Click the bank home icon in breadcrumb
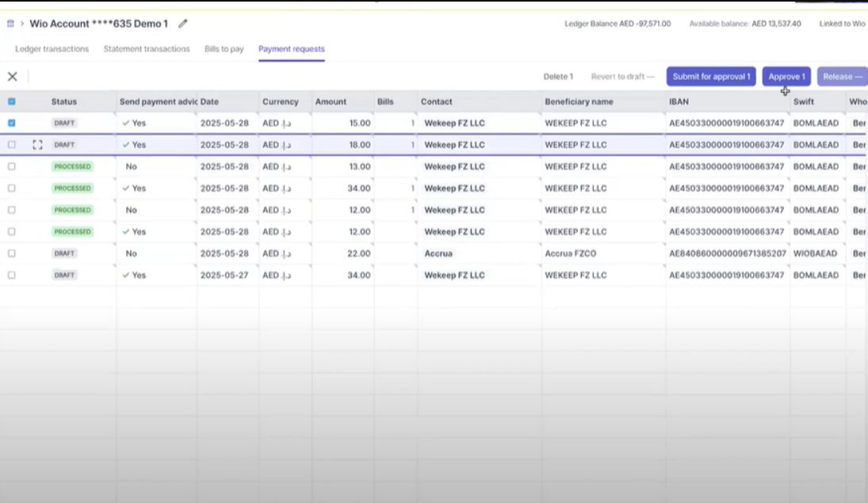 [x=10, y=23]
